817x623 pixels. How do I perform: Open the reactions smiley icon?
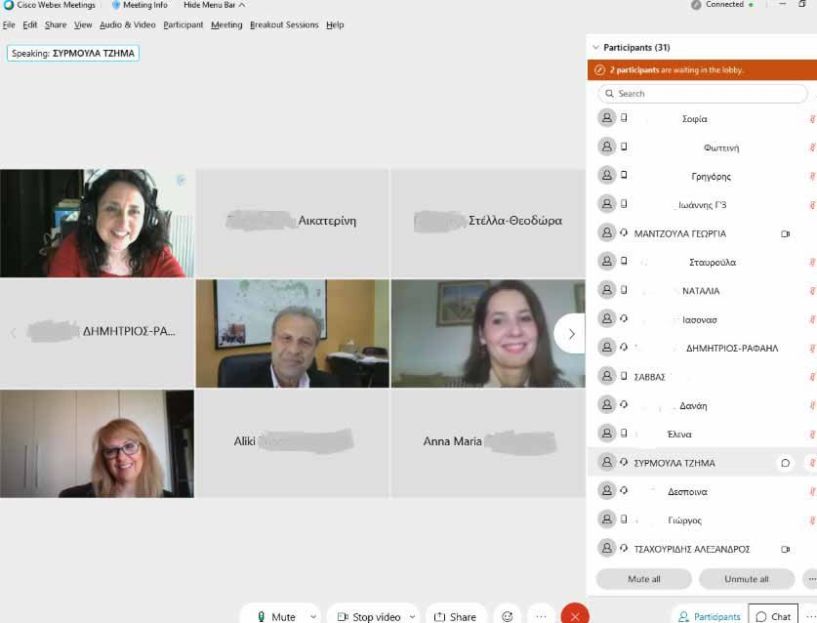point(507,616)
